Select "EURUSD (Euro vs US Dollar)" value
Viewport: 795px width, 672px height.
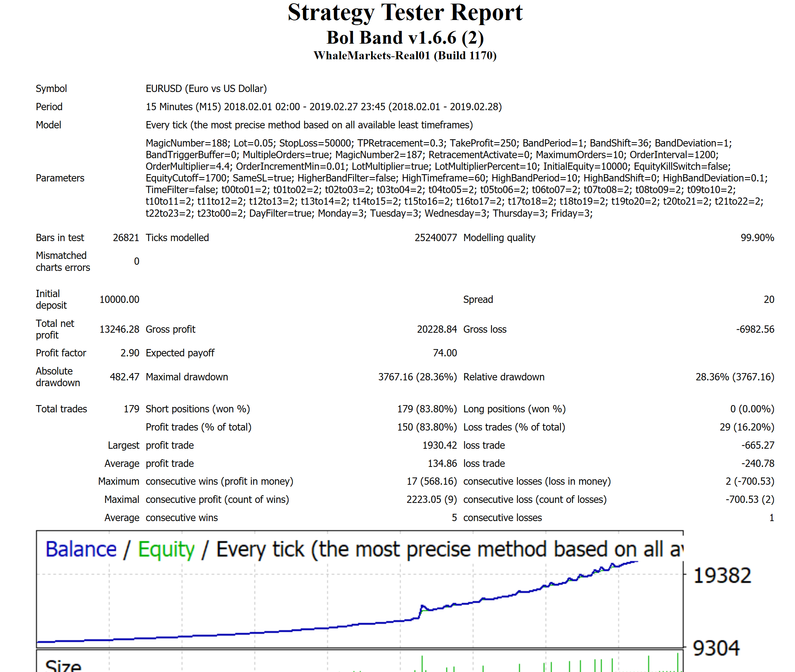[206, 89]
